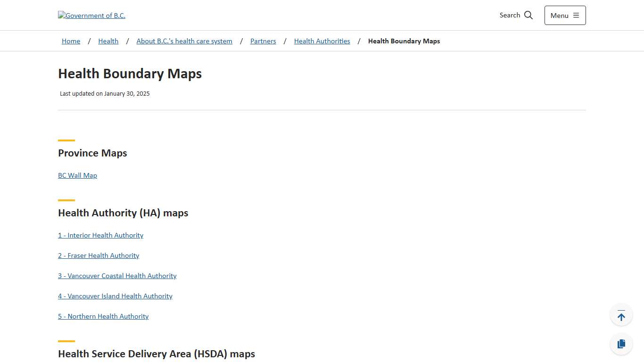Screen dimensions: 644x362
Task: Click the Search label text
Action: click(x=510, y=15)
